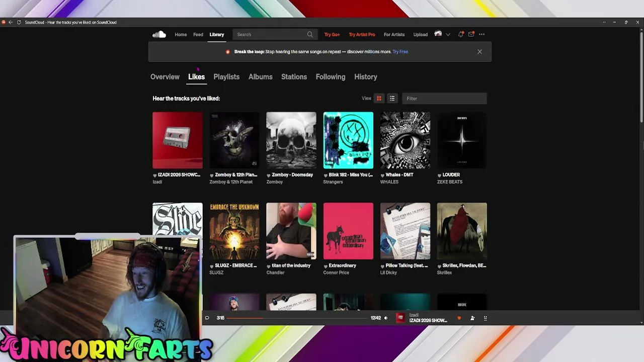Open the Pillow Talking (feat. track title

(407, 265)
